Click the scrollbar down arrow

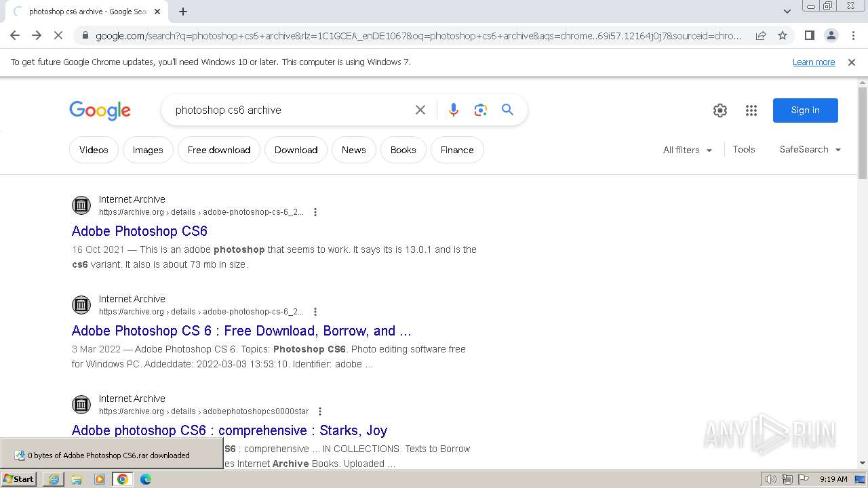[x=863, y=463]
